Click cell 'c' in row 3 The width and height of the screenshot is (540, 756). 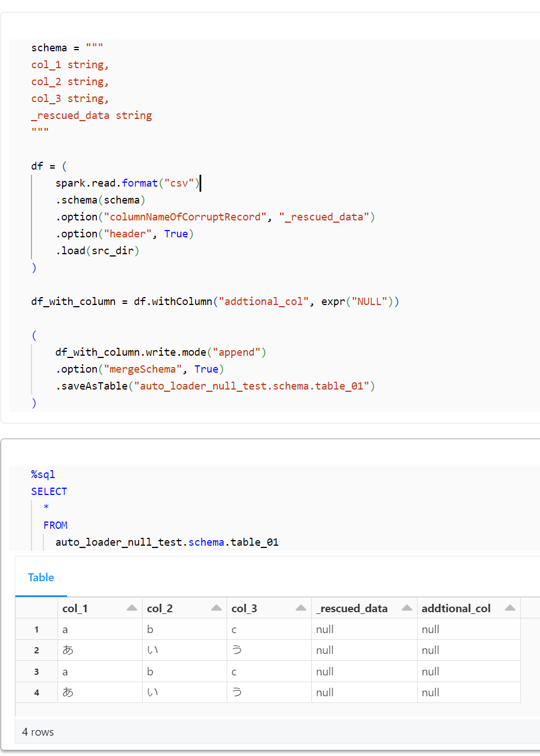269,671
